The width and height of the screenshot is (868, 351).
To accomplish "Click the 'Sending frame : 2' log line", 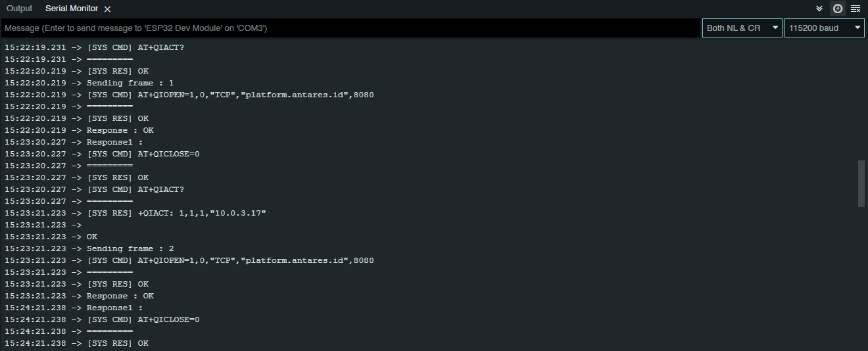I will pos(130,248).
